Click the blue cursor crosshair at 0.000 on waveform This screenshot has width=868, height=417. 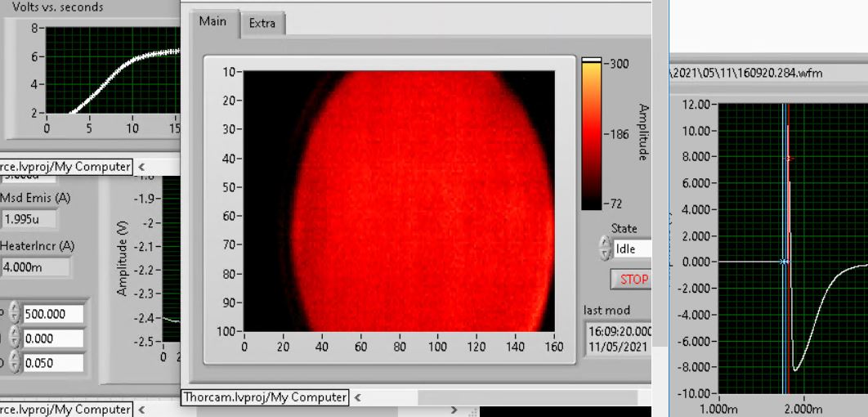click(783, 262)
